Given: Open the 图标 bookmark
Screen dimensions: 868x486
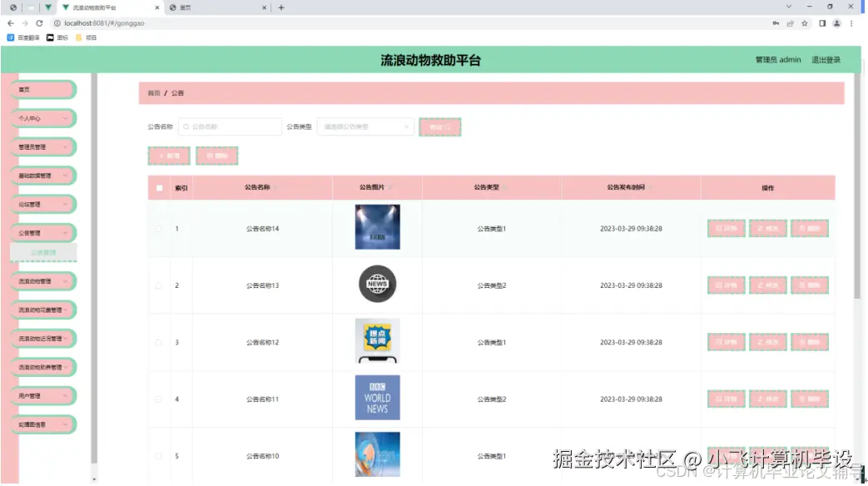Looking at the screenshot, I should pyautogui.click(x=57, y=37).
